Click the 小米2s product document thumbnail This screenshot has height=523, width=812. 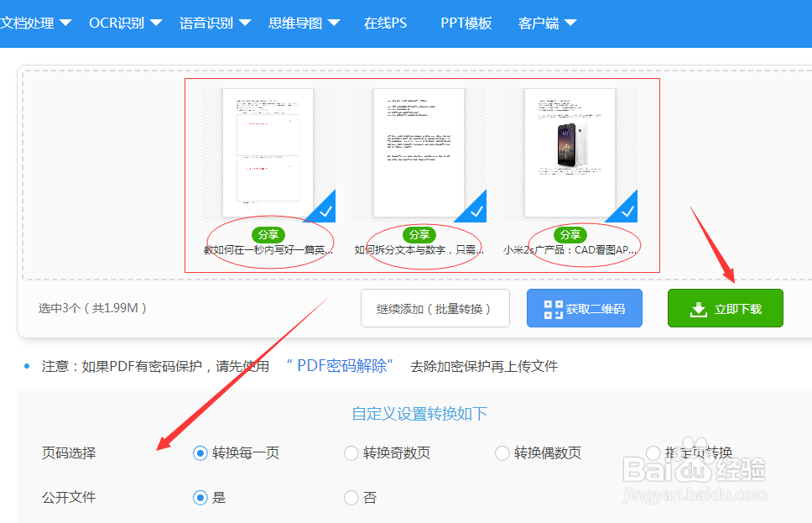[569, 151]
